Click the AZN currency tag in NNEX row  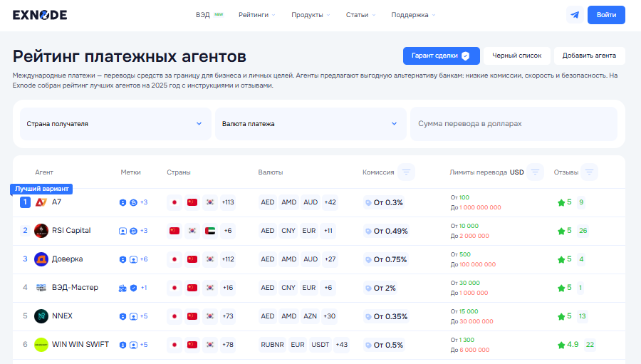tap(310, 316)
